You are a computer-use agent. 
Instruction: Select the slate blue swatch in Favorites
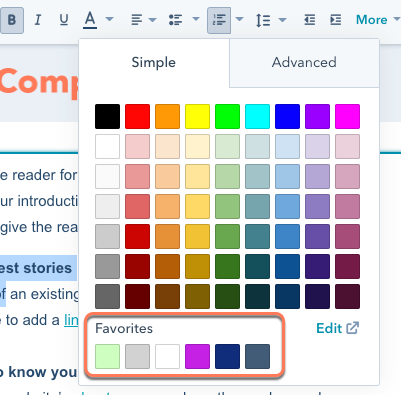257,357
